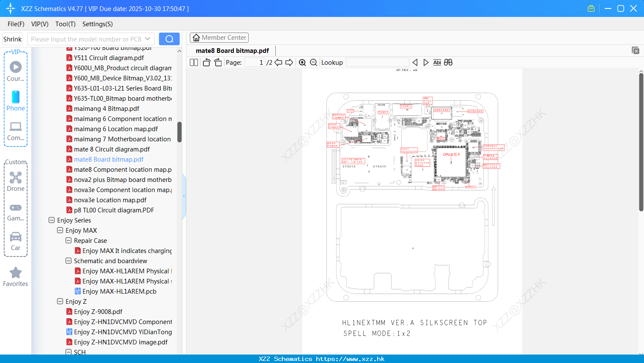Open Enjoy Z-HN1DVCMVD YiDianTong file
Screen dimensions: 644x363
[x=123, y=332]
